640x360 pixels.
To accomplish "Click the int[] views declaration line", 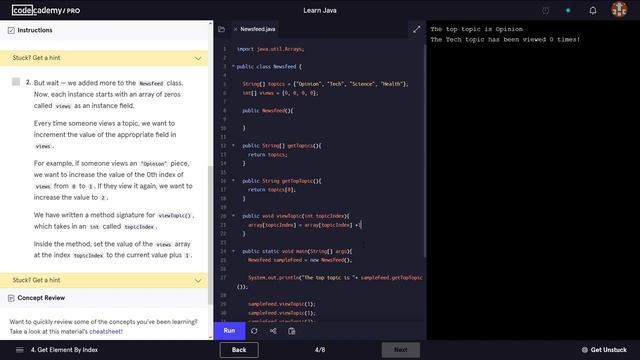I will coord(280,93).
